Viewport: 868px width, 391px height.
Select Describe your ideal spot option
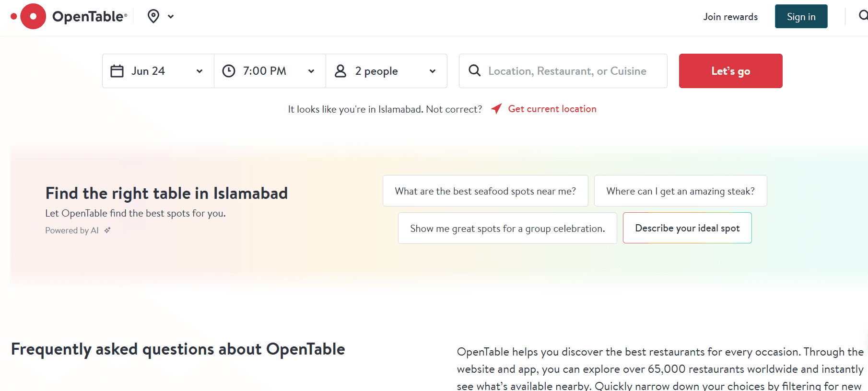687,228
